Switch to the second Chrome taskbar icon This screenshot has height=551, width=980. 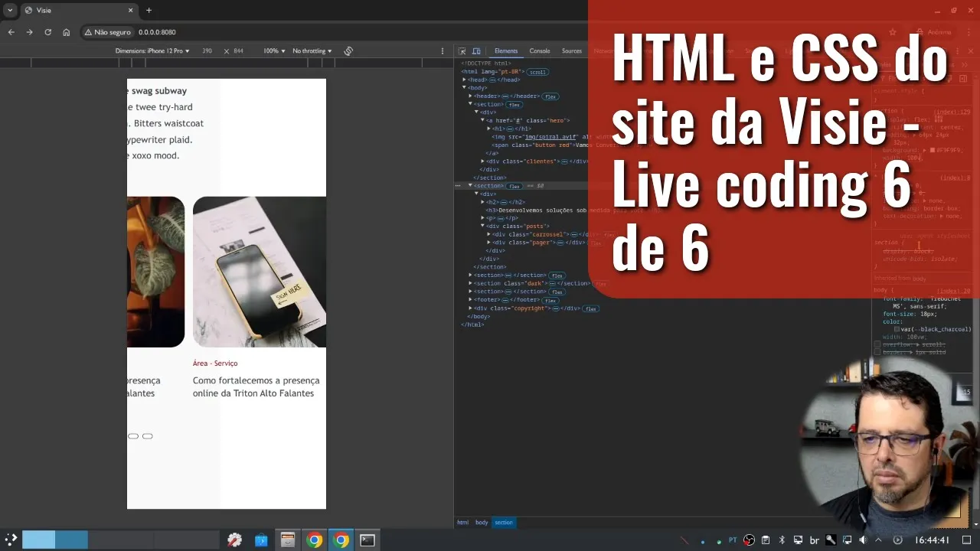pos(341,540)
